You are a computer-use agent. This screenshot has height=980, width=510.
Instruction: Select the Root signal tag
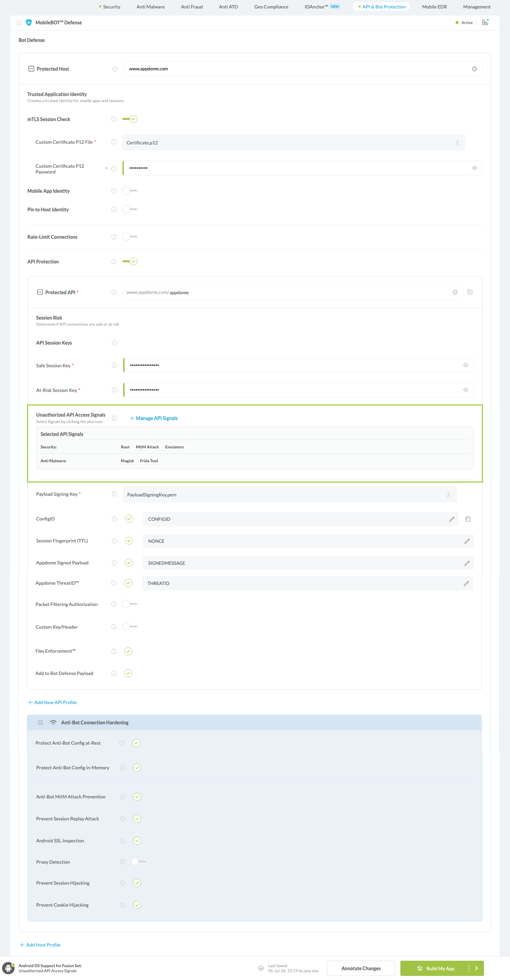125,447
